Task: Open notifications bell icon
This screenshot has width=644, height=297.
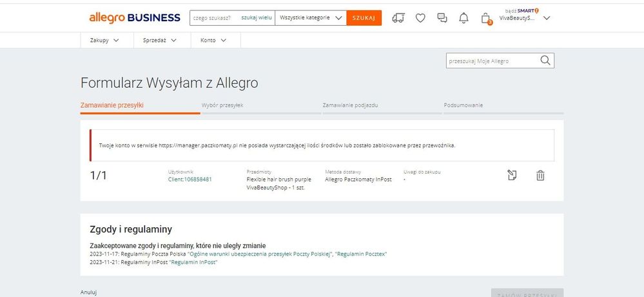Action: tap(463, 18)
